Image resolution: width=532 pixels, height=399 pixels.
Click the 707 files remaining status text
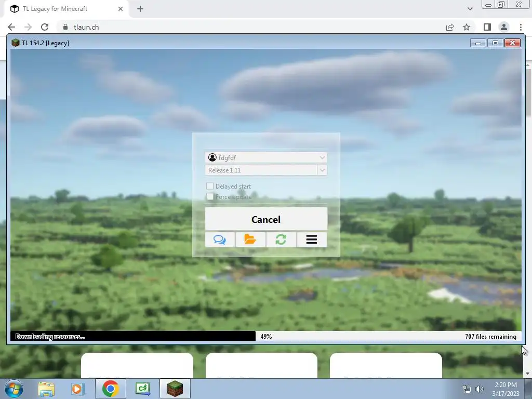[x=490, y=336]
